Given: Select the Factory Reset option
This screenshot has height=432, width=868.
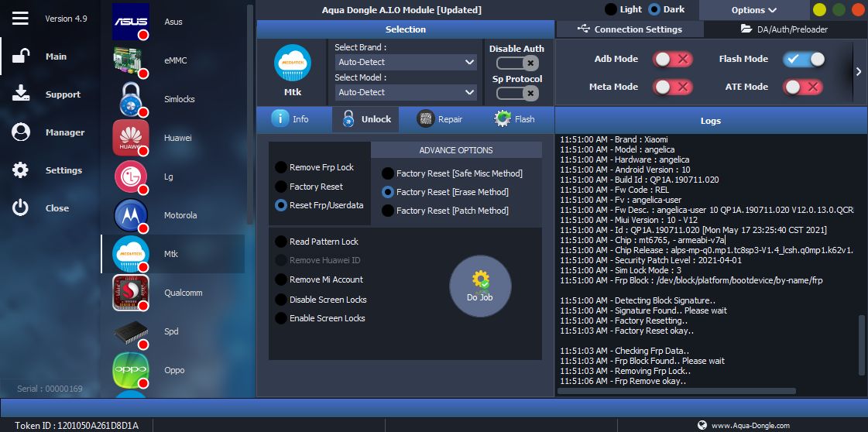Looking at the screenshot, I should pos(281,187).
